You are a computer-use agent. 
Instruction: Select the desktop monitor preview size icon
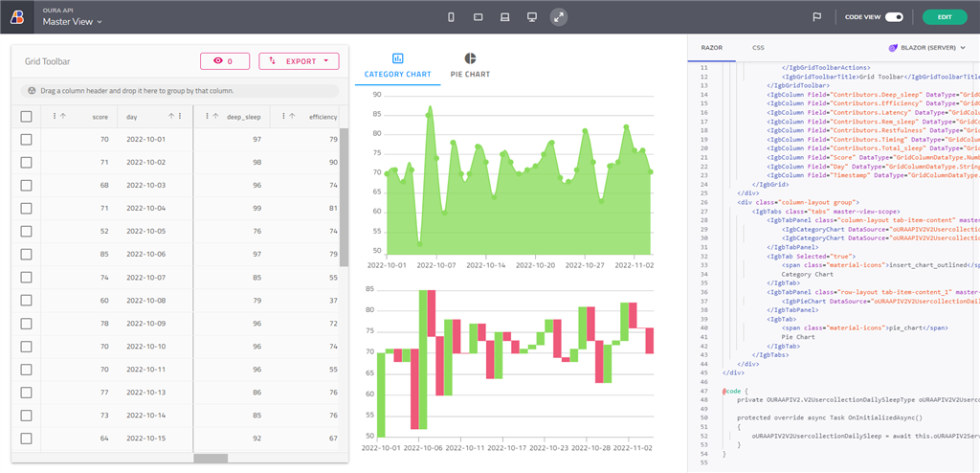532,17
